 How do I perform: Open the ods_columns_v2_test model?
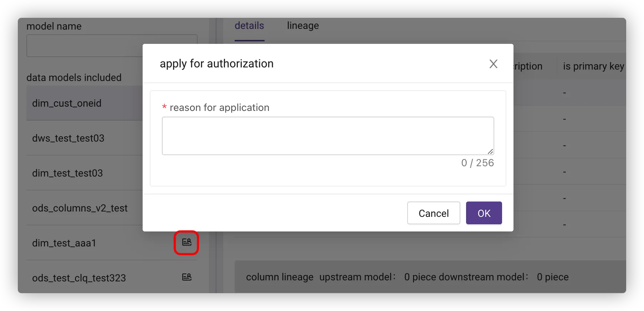80,208
